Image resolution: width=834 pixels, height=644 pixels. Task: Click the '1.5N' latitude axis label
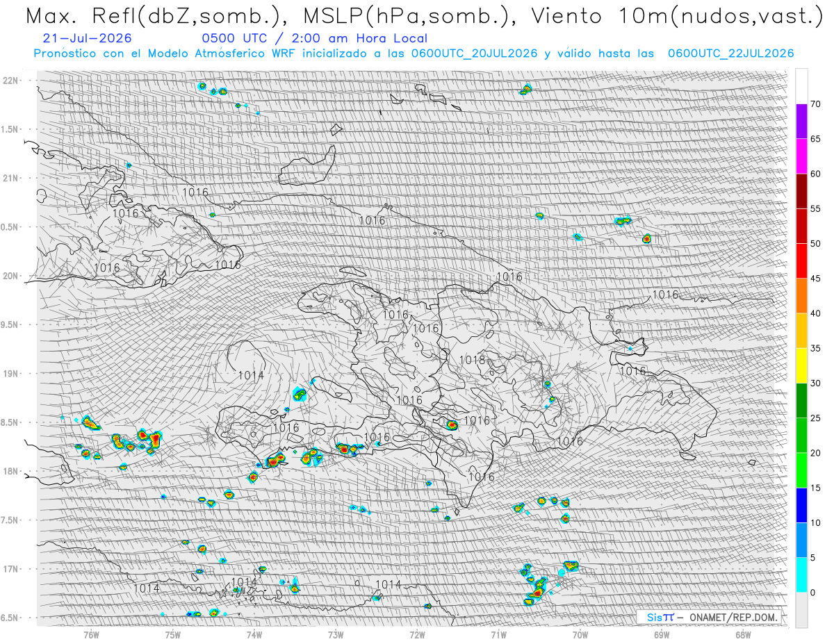10,129
